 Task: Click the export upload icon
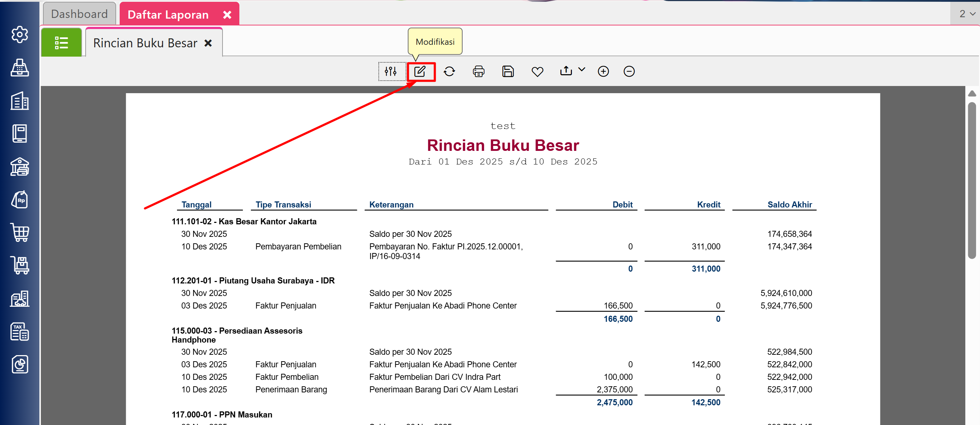566,71
